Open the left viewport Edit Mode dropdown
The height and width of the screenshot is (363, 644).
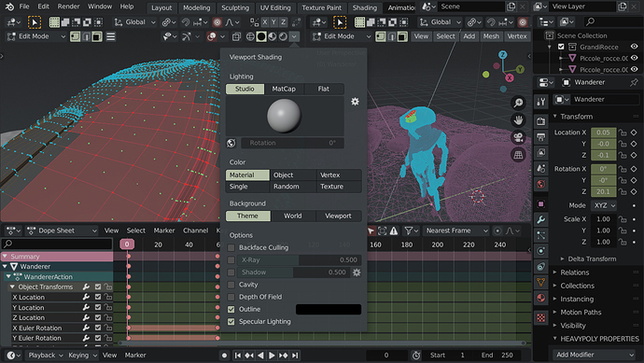(36, 36)
